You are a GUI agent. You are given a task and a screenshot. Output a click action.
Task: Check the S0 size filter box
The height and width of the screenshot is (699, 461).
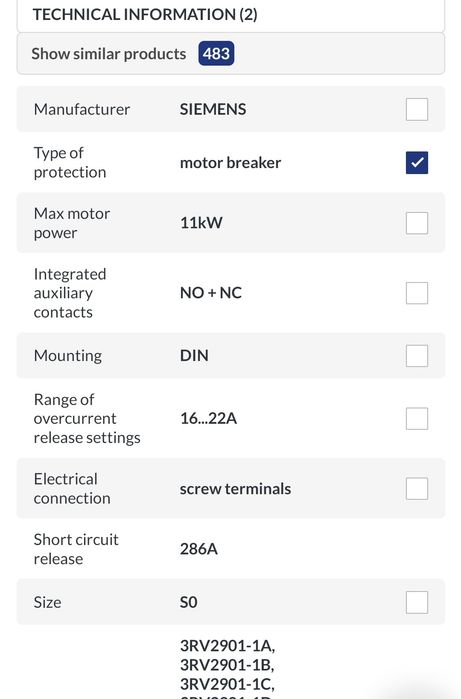click(416, 602)
